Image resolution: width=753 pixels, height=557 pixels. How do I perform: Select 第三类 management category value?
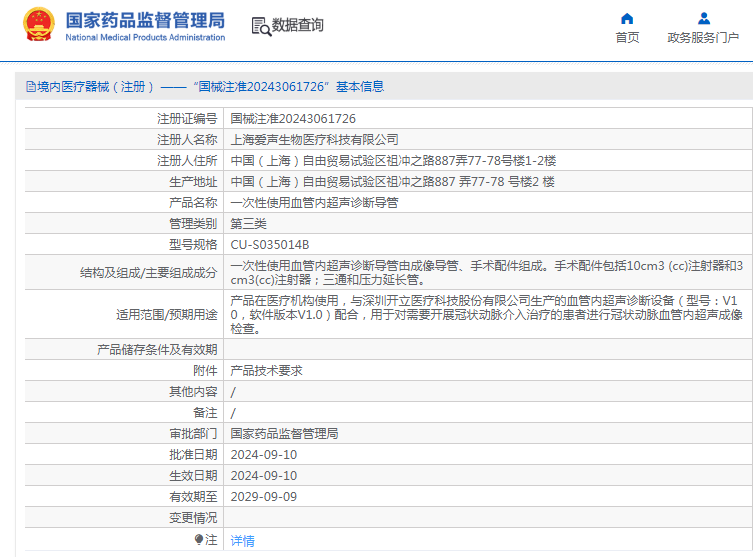[248, 224]
